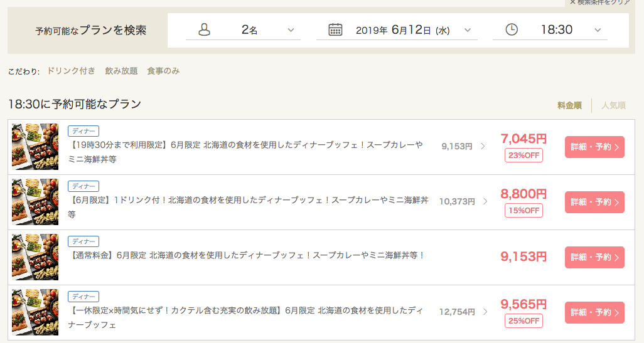This screenshot has height=343, width=644.
Task: Click ディナー tag on the 8,800円 plan
Action: (83, 186)
